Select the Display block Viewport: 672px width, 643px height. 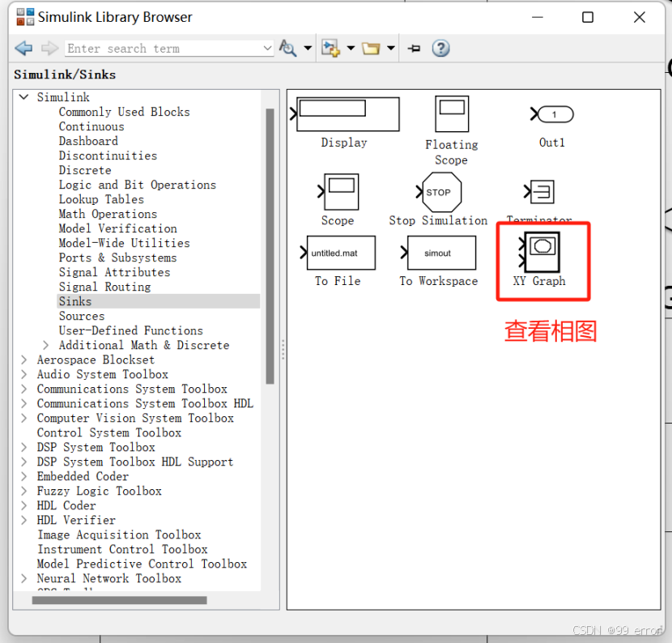tap(347, 114)
